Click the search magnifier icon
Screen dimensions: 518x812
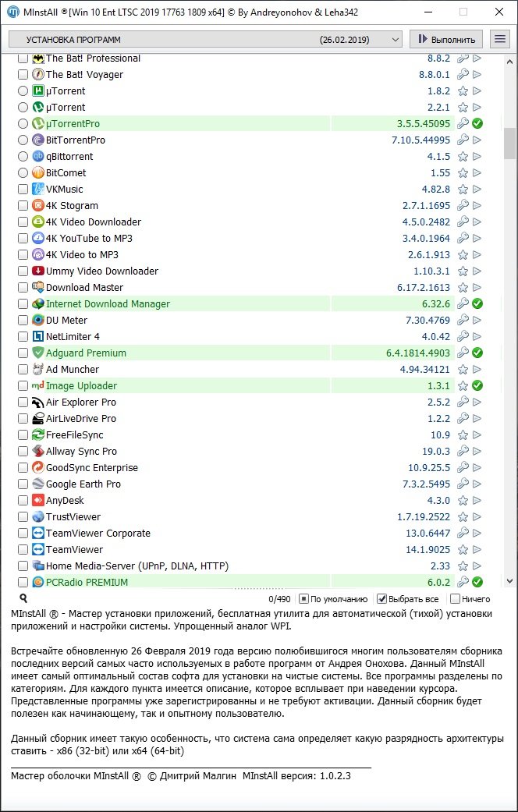tap(23, 598)
